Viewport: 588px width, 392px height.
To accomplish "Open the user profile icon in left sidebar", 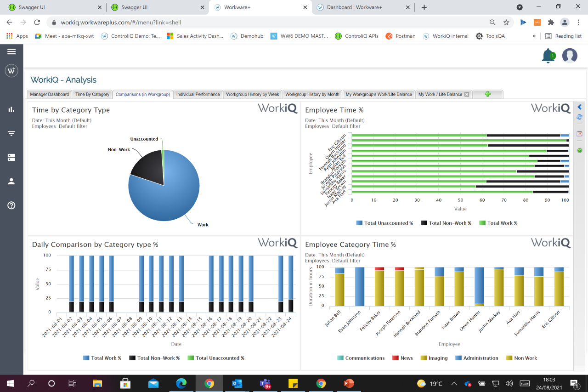I will (11, 181).
